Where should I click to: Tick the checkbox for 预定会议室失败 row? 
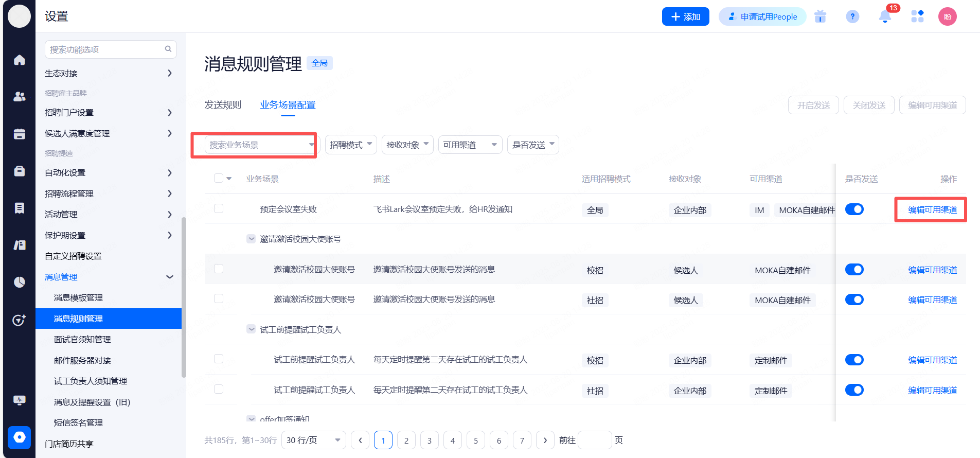point(219,208)
